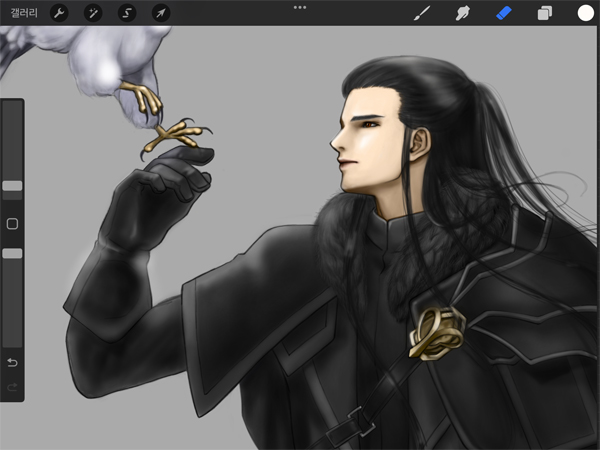The image size is (600, 450).
Task: Redo the last undone action
Action: (12, 387)
